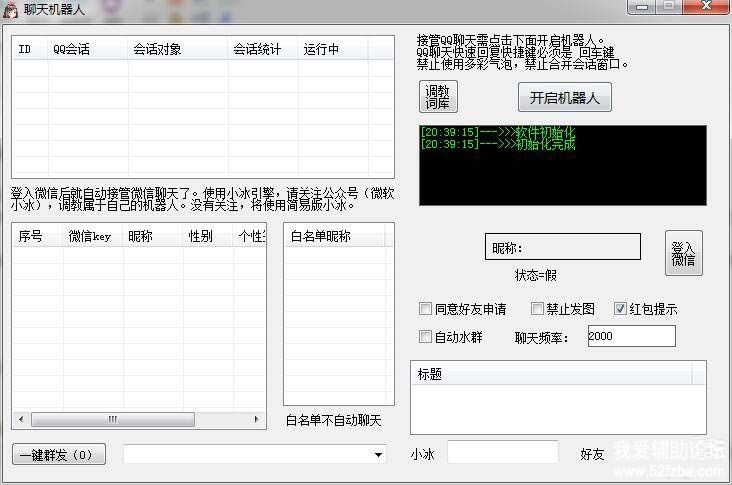Viewport: 732px width, 485px height.
Task: Toggle the 禁止发图 checkbox
Action: point(538,309)
